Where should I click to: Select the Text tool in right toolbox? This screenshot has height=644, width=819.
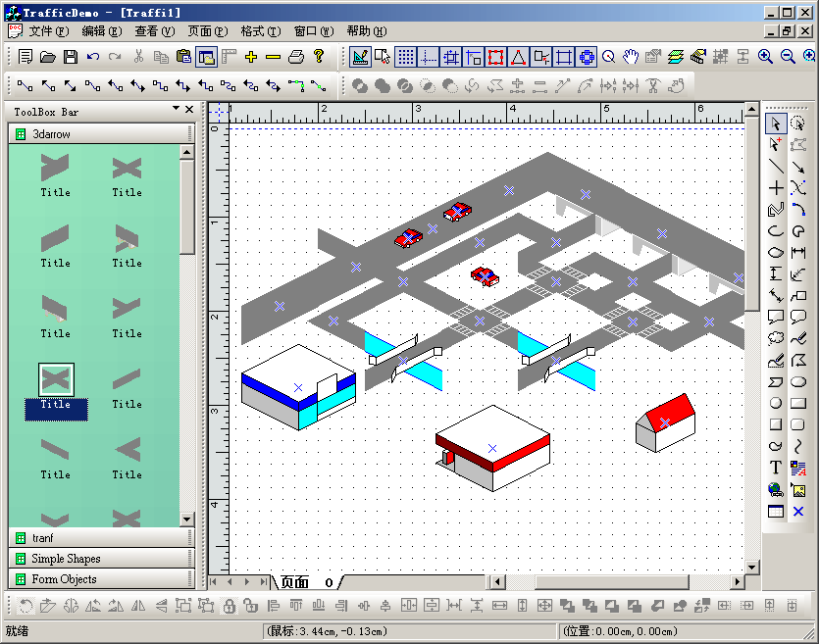776,469
